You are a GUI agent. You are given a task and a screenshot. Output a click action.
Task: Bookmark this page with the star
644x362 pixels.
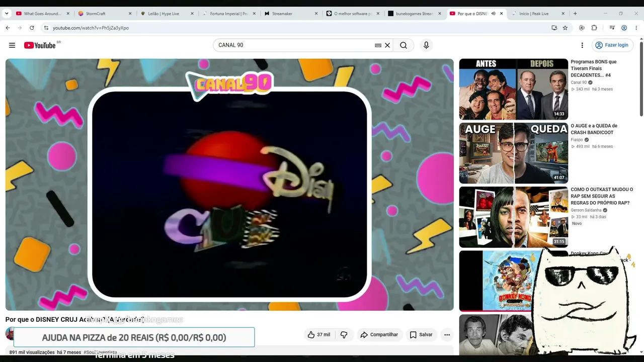(x=565, y=28)
